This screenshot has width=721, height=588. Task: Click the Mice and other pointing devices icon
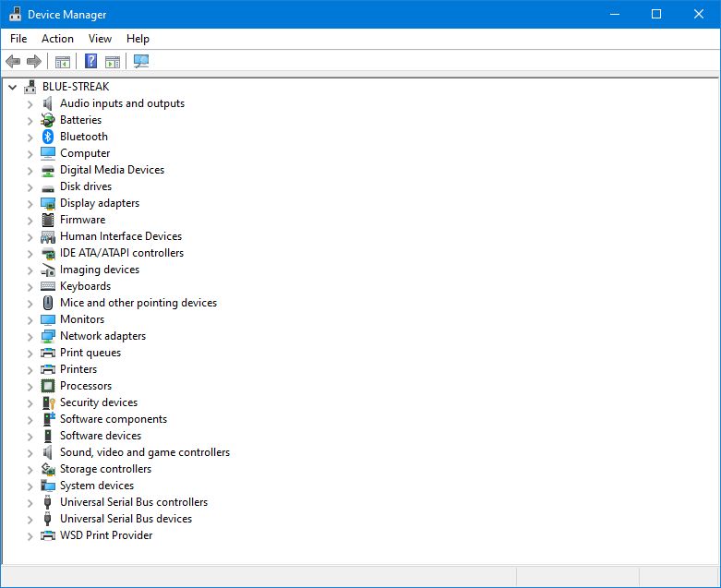(x=48, y=303)
